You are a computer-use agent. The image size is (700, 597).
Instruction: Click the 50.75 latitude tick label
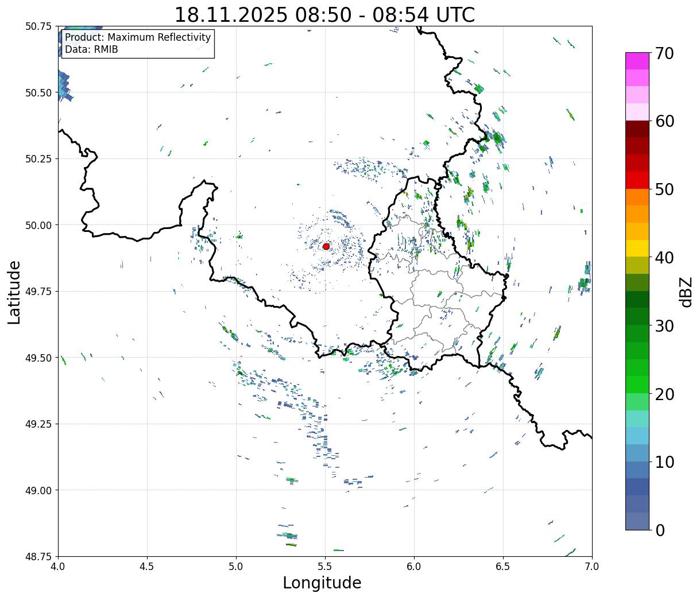pos(38,26)
